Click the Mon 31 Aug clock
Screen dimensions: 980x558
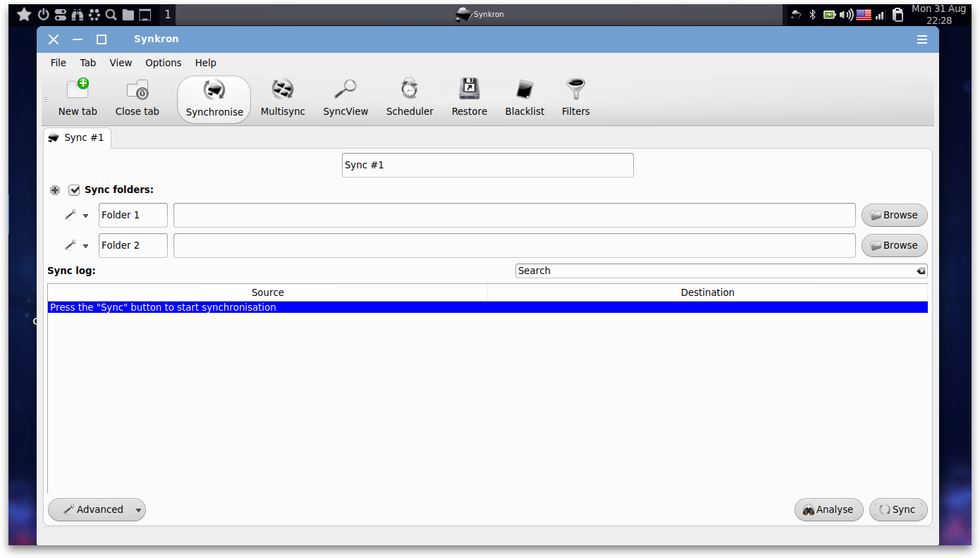pyautogui.click(x=938, y=15)
